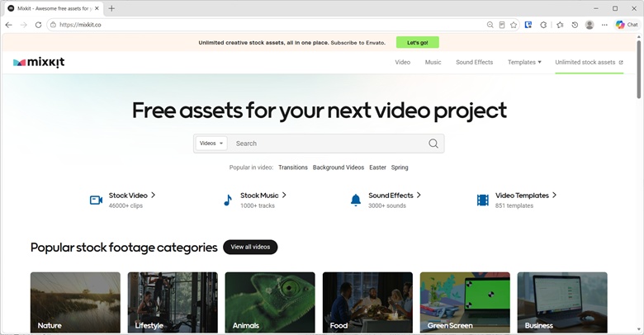Click the '46000+ clips' text

[125, 205]
